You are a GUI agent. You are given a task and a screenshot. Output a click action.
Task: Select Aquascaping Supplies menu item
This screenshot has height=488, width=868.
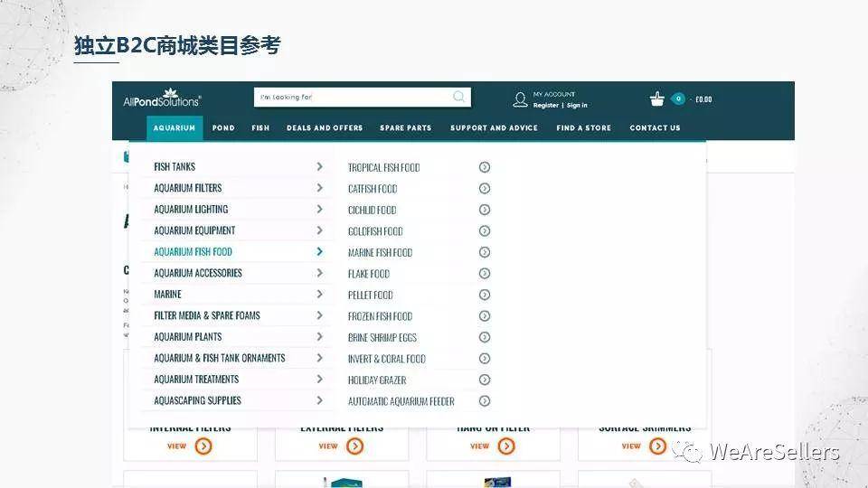(x=198, y=400)
